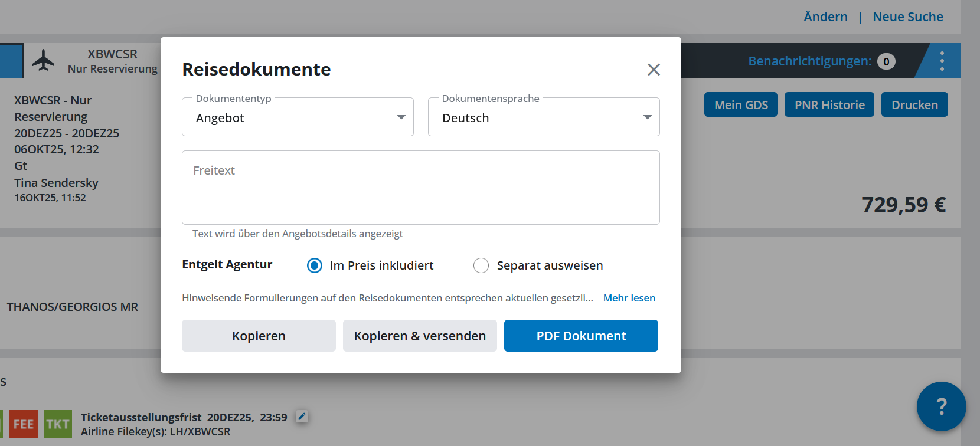The image size is (980, 446).
Task: Click the red FEE badge
Action: (x=24, y=424)
